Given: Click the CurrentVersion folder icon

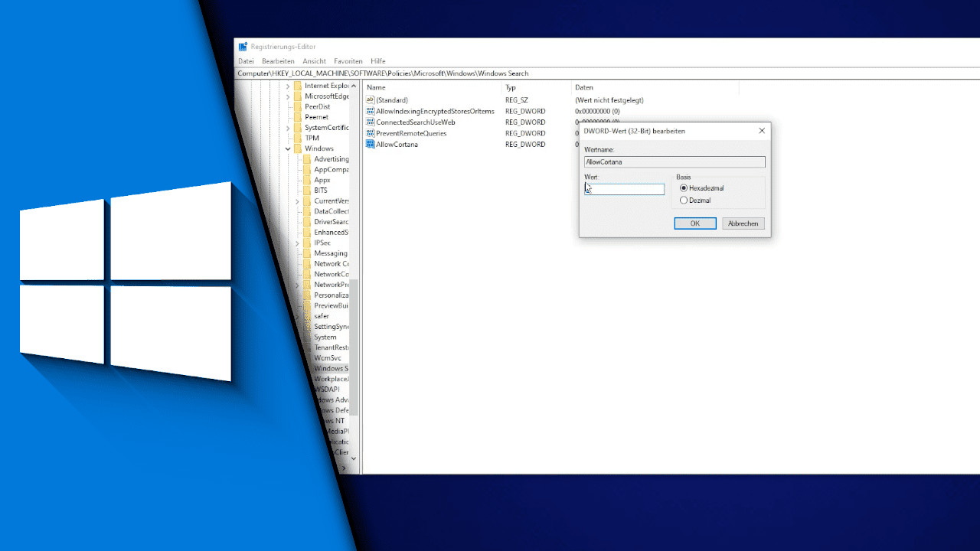Looking at the screenshot, I should 307,201.
